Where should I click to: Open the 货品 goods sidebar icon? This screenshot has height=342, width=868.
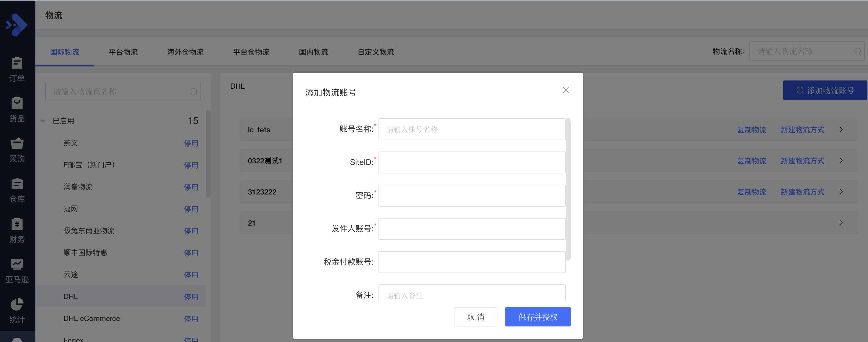pos(17,110)
